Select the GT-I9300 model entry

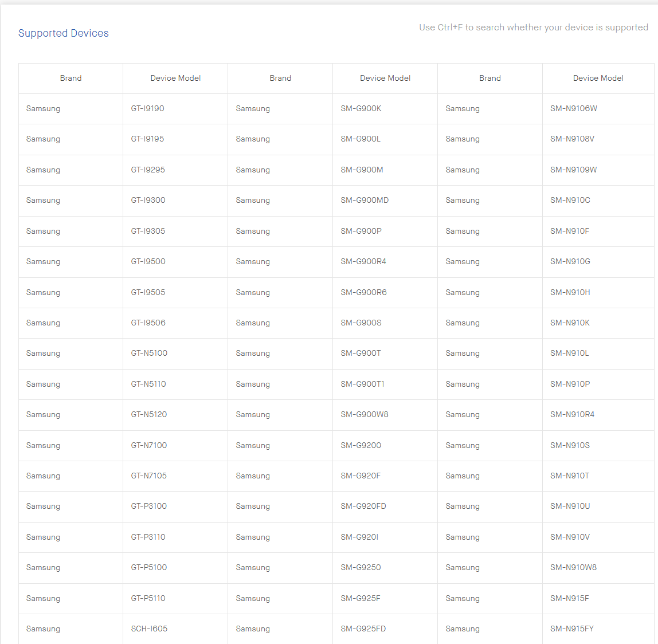coord(148,200)
